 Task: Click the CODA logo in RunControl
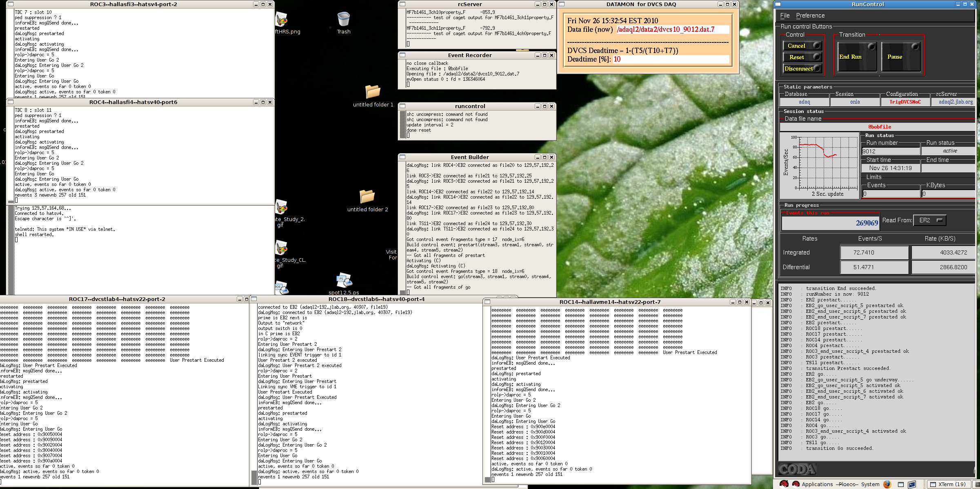click(x=796, y=469)
